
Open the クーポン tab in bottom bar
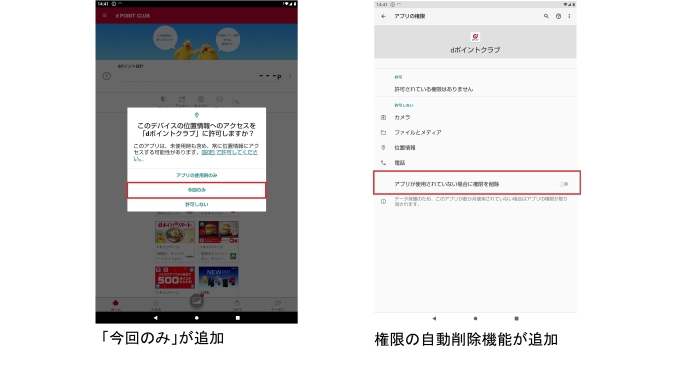278,305
